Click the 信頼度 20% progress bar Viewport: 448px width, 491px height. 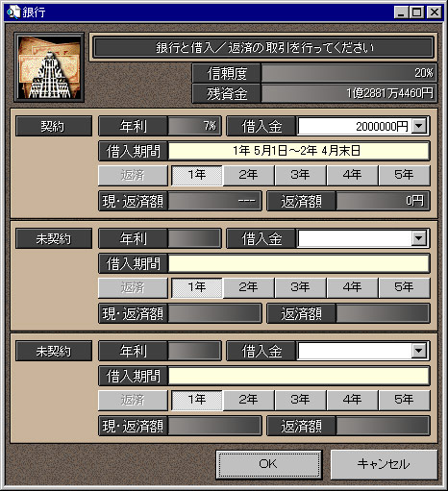pos(349,73)
